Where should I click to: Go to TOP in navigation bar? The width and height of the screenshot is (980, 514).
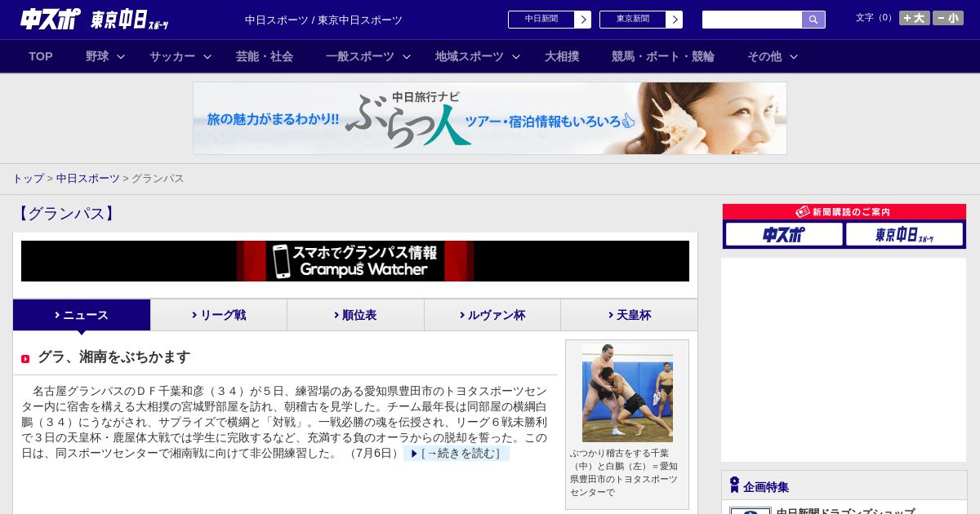coord(41,56)
